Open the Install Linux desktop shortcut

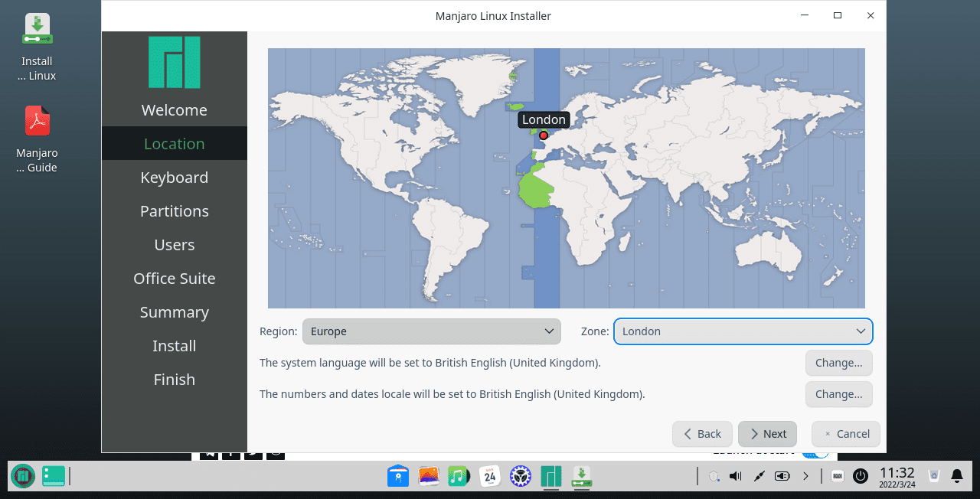[37, 31]
